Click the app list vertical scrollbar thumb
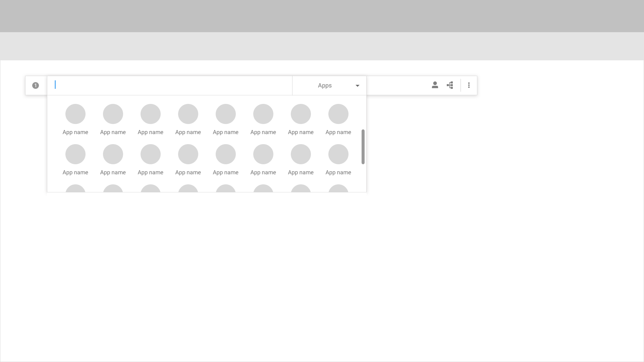 (363, 147)
